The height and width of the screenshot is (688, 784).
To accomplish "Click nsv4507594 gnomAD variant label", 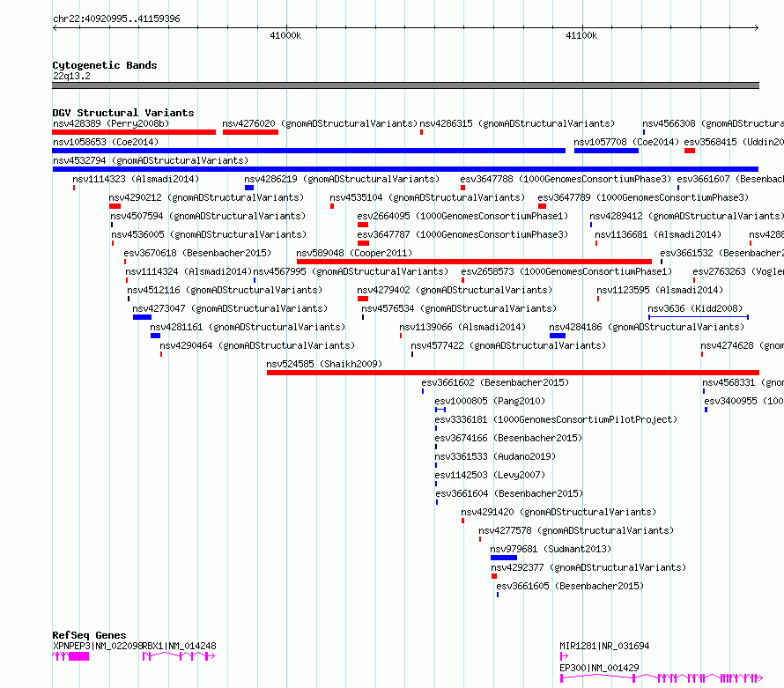I will click(208, 216).
